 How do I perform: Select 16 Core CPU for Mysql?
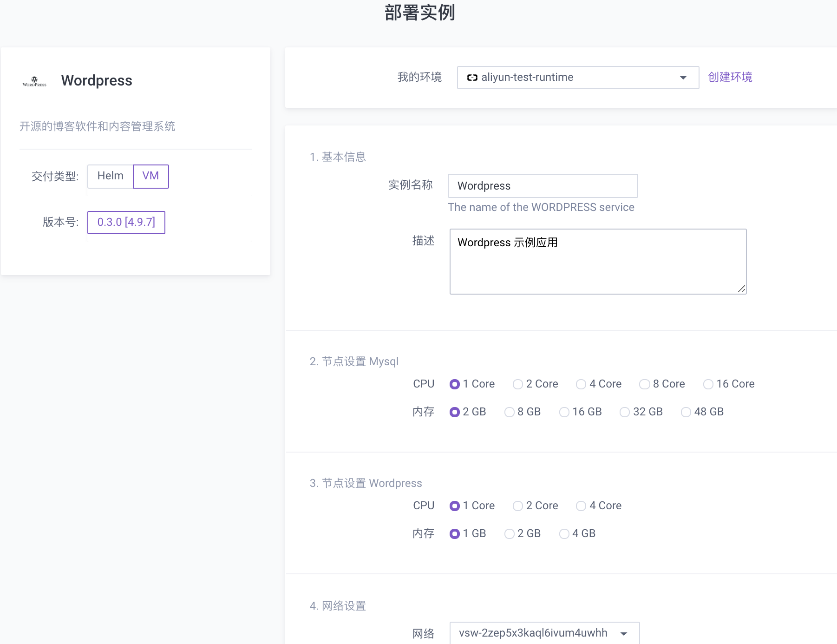click(708, 384)
